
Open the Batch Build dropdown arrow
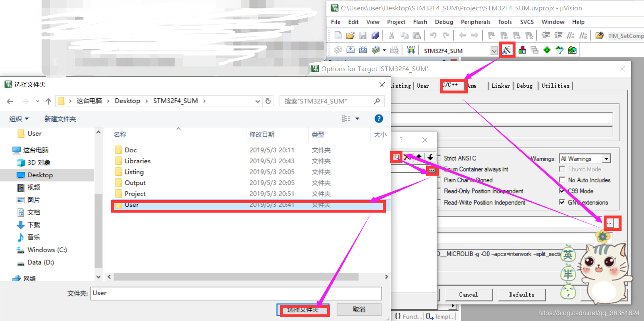pyautogui.click(x=384, y=50)
